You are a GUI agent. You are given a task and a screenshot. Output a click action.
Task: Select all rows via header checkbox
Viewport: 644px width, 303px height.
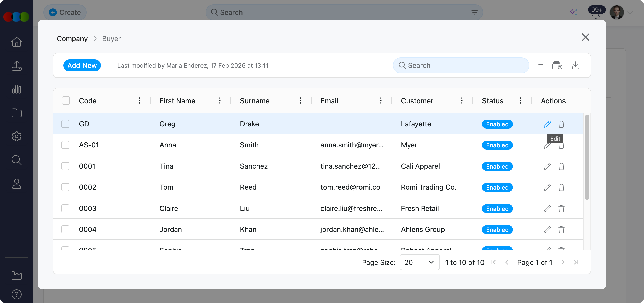tap(66, 101)
